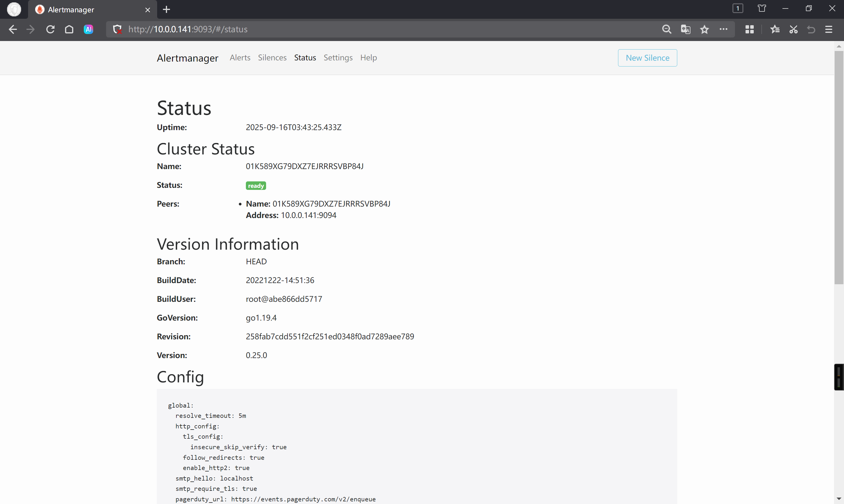Viewport: 844px width, 504px height.
Task: Click the scrollbar up arrow
Action: point(839,46)
